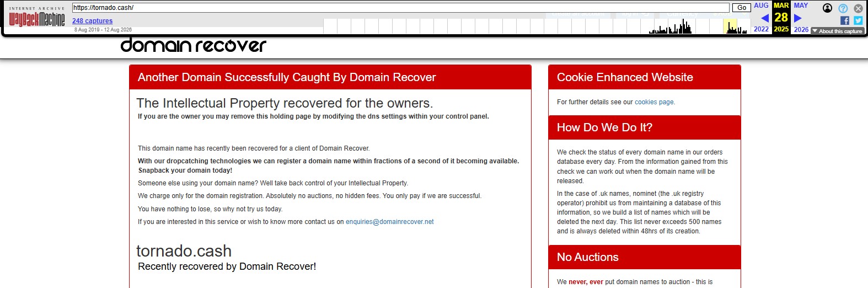Jump to the MAY next month capture
868x288 pixels.
[801, 6]
